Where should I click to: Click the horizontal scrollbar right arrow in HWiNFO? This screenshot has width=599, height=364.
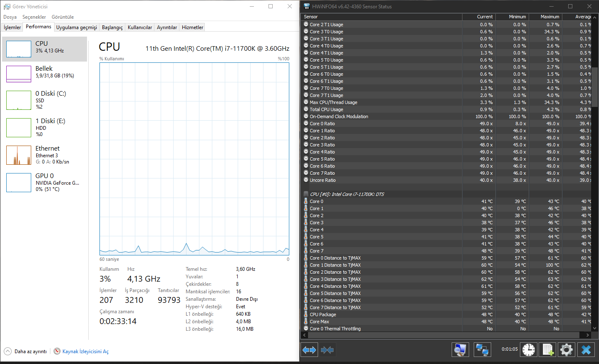[x=588, y=335]
